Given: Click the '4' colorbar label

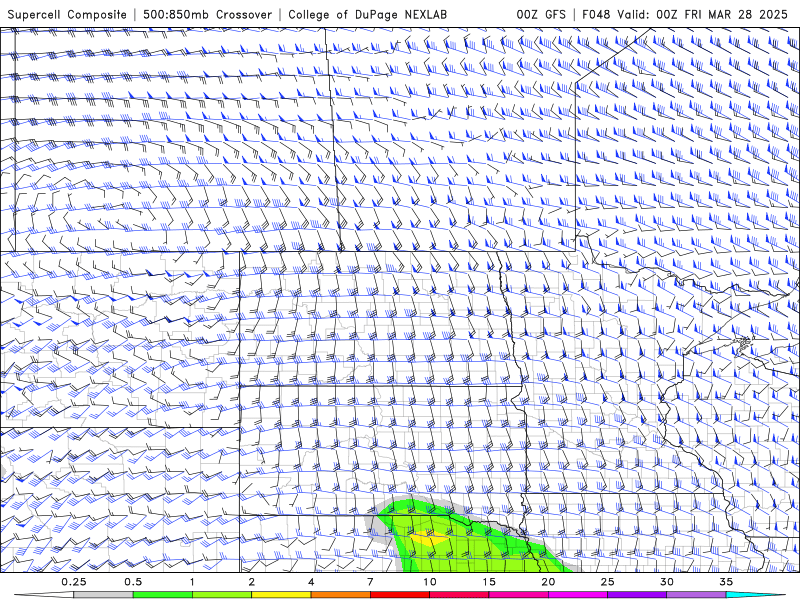Looking at the screenshot, I should (311, 582).
